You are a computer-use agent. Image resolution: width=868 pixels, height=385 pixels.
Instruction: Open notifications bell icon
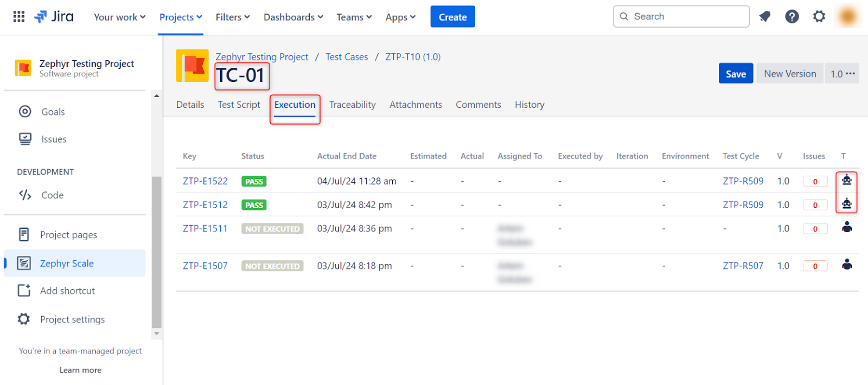pyautogui.click(x=765, y=17)
